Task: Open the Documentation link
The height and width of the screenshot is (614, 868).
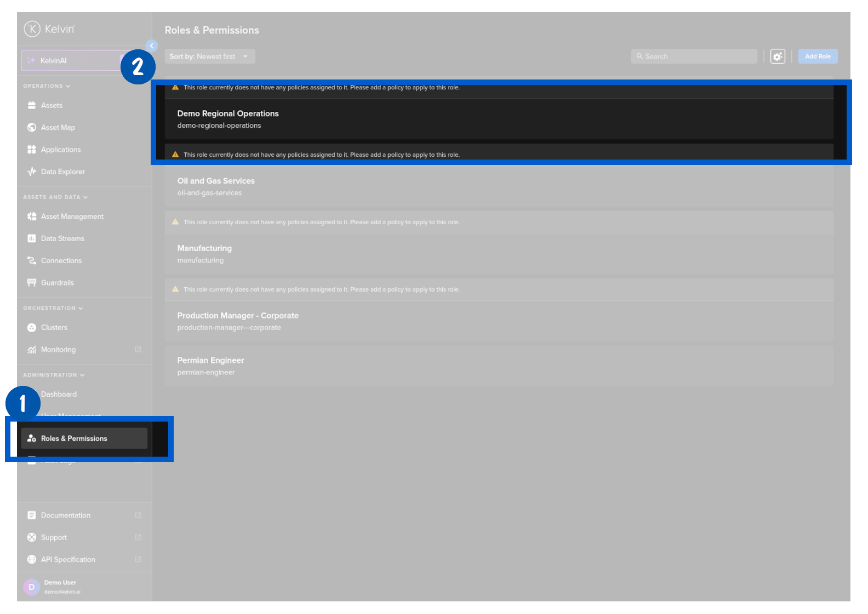Action: pos(66,515)
